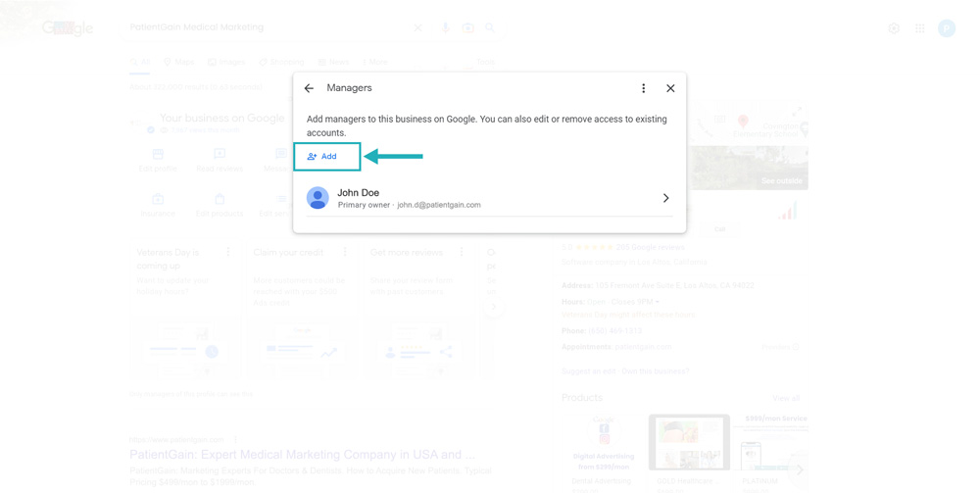This screenshot has height=493, width=980.
Task: Show next products with arrow
Action: (x=800, y=469)
